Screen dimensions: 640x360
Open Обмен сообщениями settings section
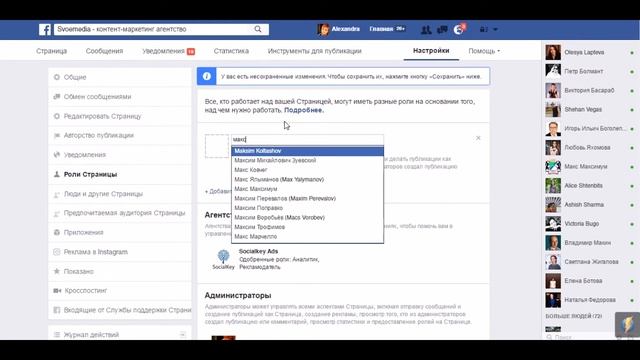[120, 97]
